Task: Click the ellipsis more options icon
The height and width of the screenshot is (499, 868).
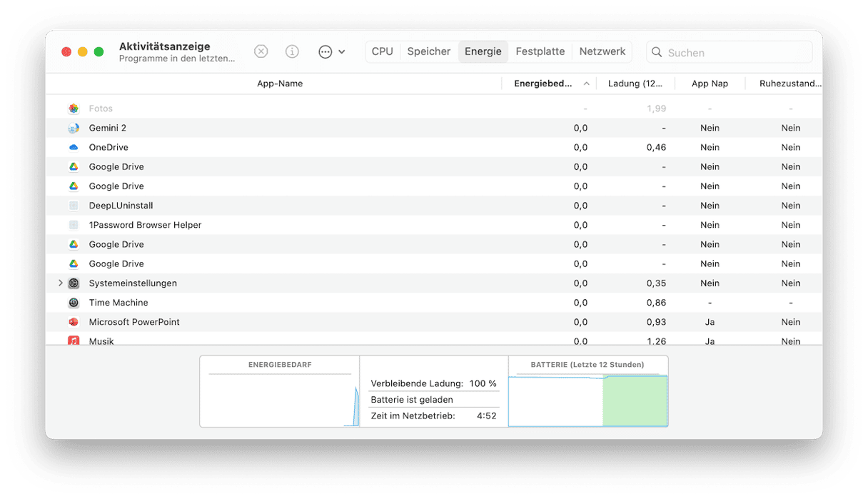Action: [x=325, y=51]
